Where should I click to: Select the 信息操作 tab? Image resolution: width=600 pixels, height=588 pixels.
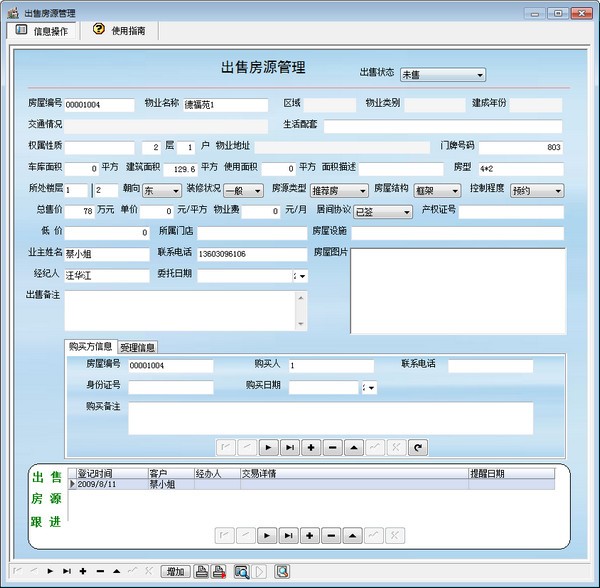pos(42,31)
